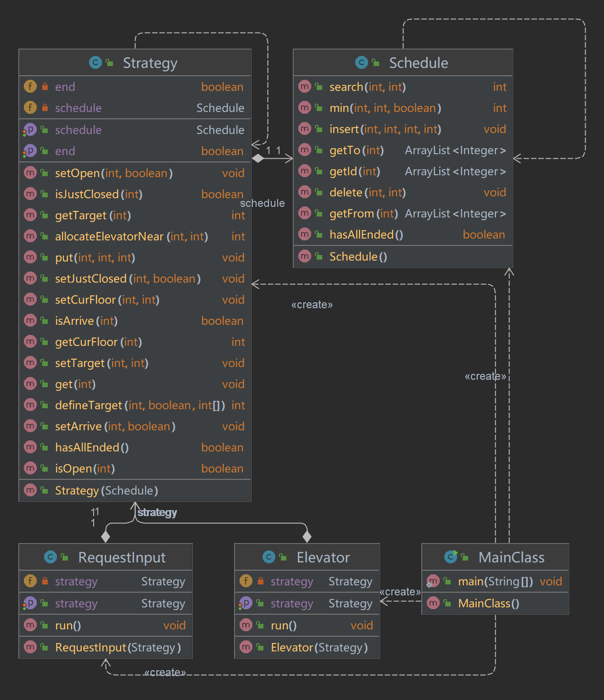Screen dimensions: 604x700
Task: Click the class icon beside Strategy title
Action: pyautogui.click(x=95, y=62)
